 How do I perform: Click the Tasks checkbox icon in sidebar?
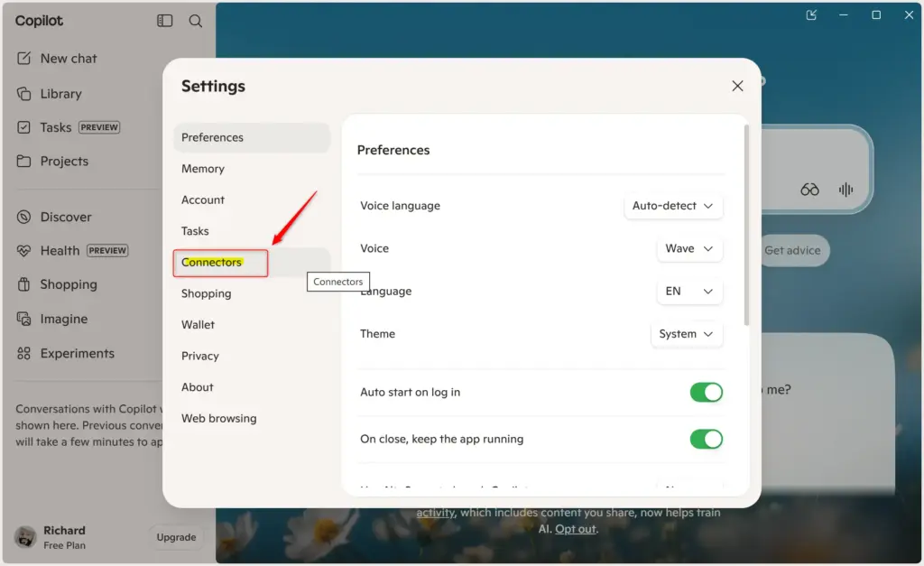[23, 127]
